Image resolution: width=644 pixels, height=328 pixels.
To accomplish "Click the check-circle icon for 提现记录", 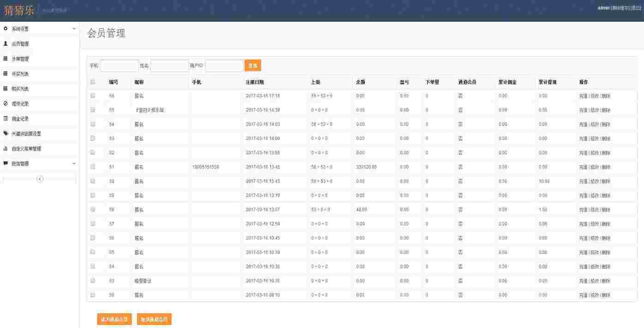I will 6,104.
